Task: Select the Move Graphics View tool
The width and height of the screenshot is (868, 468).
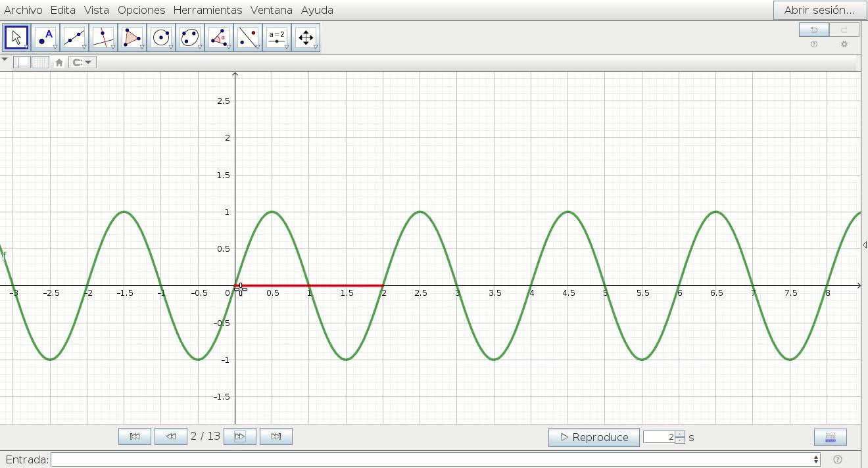Action: [306, 37]
